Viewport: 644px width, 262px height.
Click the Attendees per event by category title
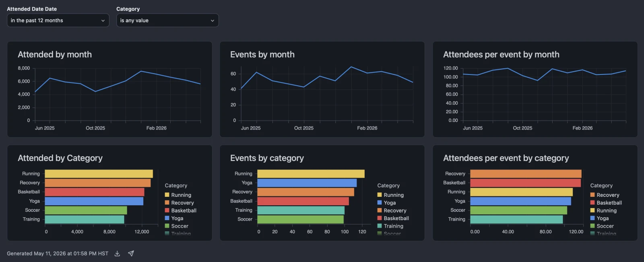click(506, 158)
